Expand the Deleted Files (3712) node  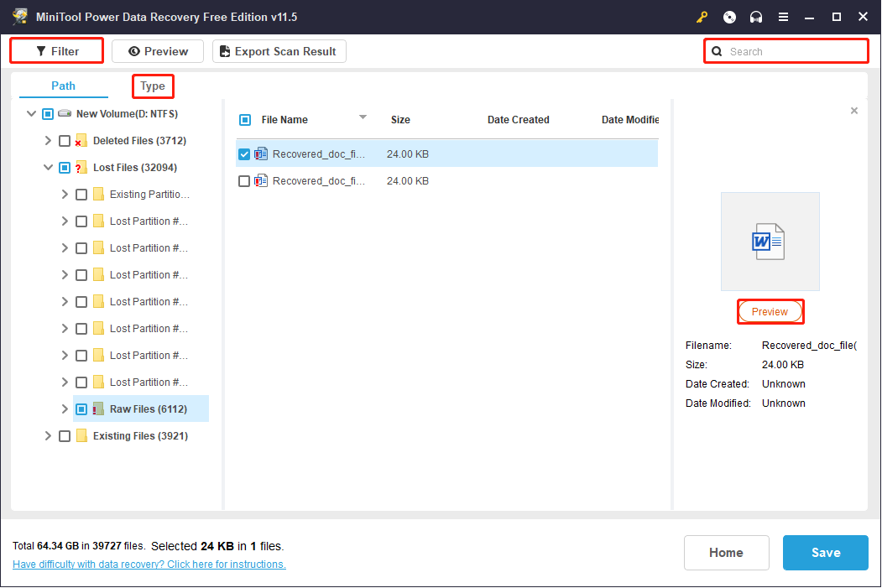[48, 141]
